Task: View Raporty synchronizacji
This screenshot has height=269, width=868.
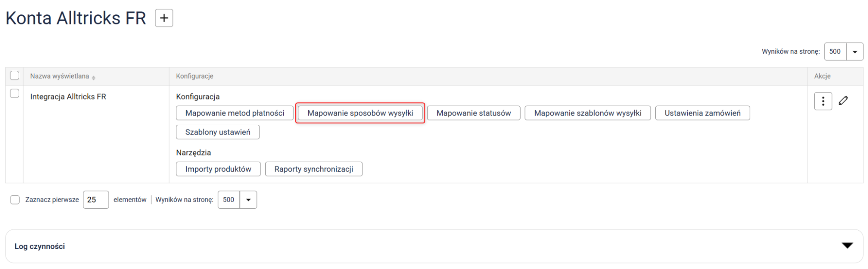Action: coord(314,169)
